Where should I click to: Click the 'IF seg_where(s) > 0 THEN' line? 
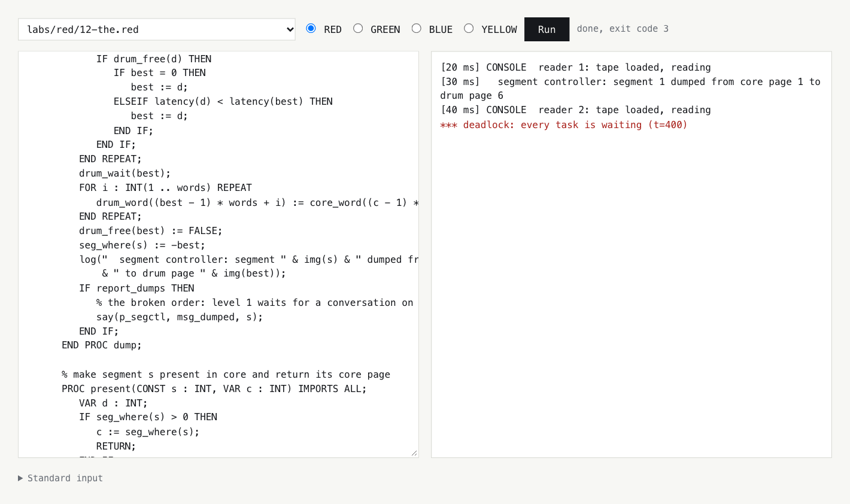148,417
